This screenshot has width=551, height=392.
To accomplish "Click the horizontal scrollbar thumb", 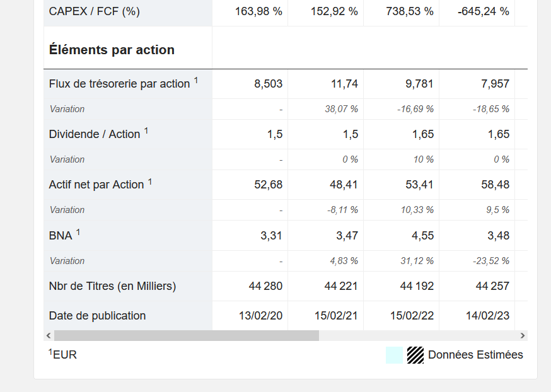I will pos(186,336).
